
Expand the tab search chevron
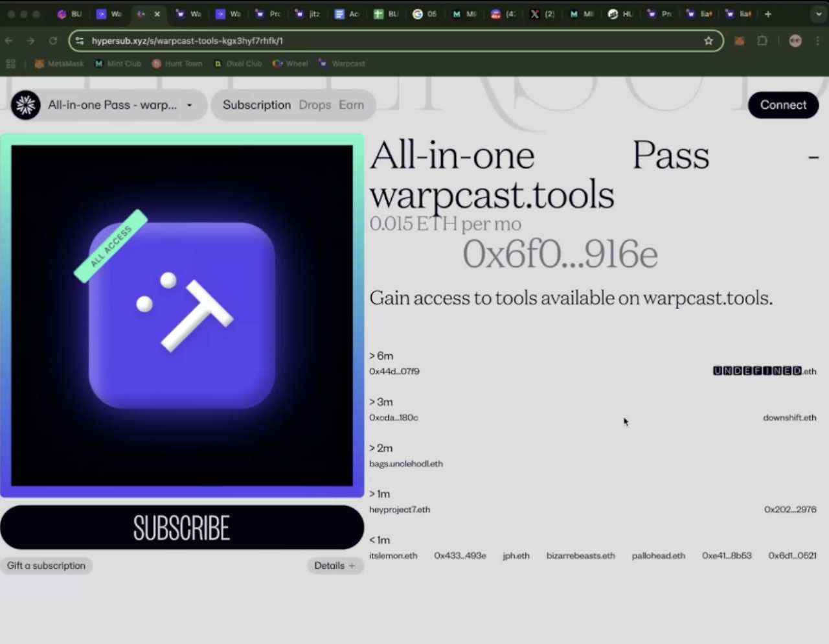tap(819, 14)
